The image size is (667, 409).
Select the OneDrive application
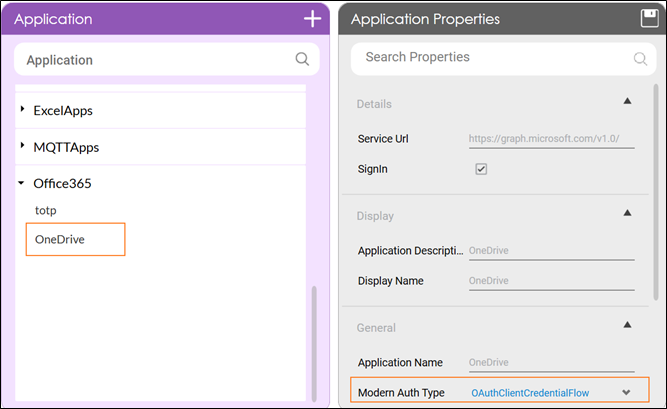pos(61,239)
